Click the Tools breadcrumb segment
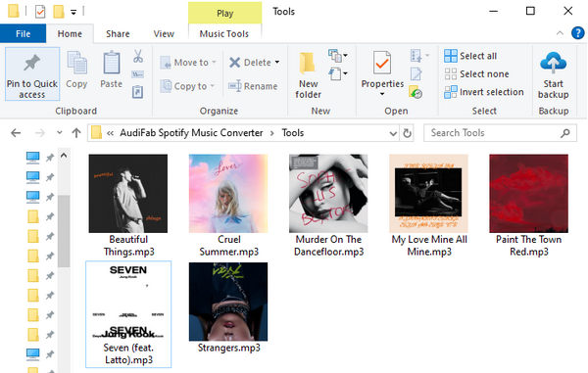 tap(293, 133)
